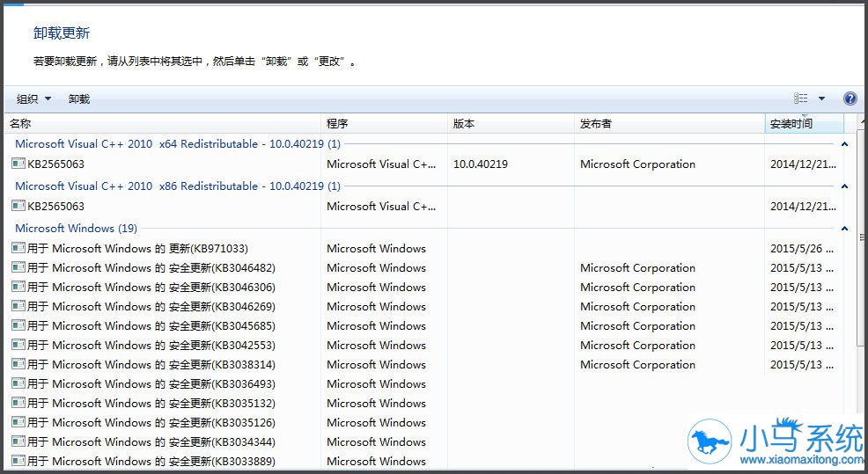The width and height of the screenshot is (868, 474).
Task: Sort by the 发布者 column header
Action: coord(669,124)
